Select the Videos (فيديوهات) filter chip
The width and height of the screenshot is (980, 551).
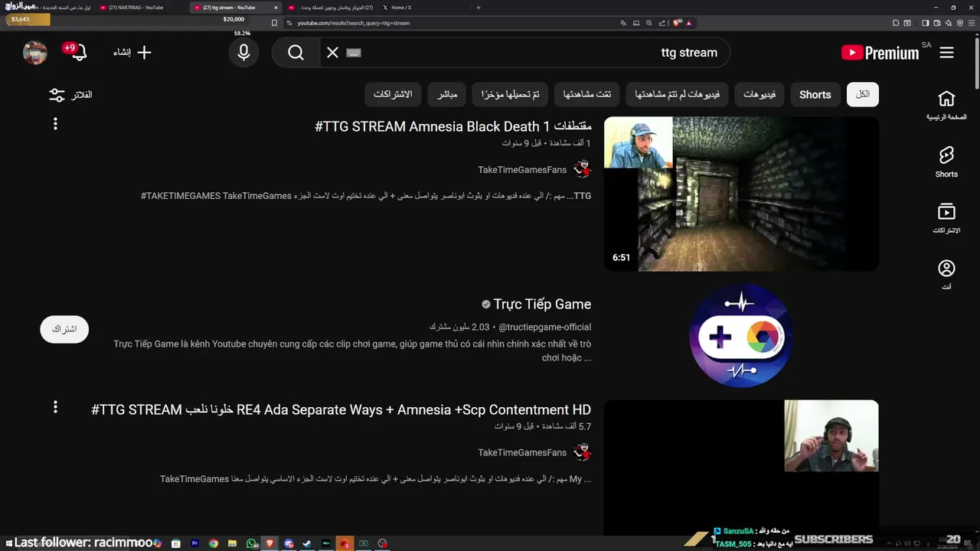coord(759,95)
